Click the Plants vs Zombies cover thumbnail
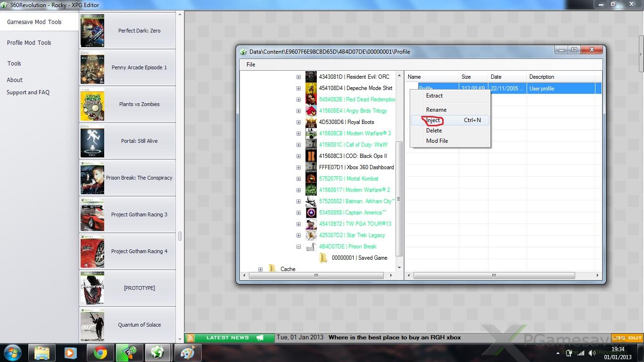Viewport: 644px width, 362px height. 92,104
